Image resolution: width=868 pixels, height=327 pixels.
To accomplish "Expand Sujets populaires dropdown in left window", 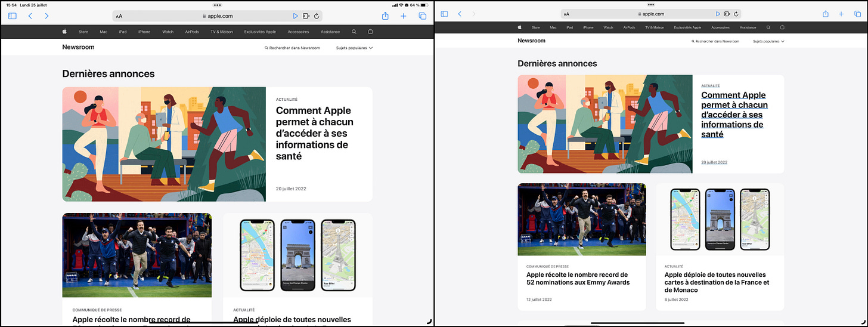I will tap(354, 48).
